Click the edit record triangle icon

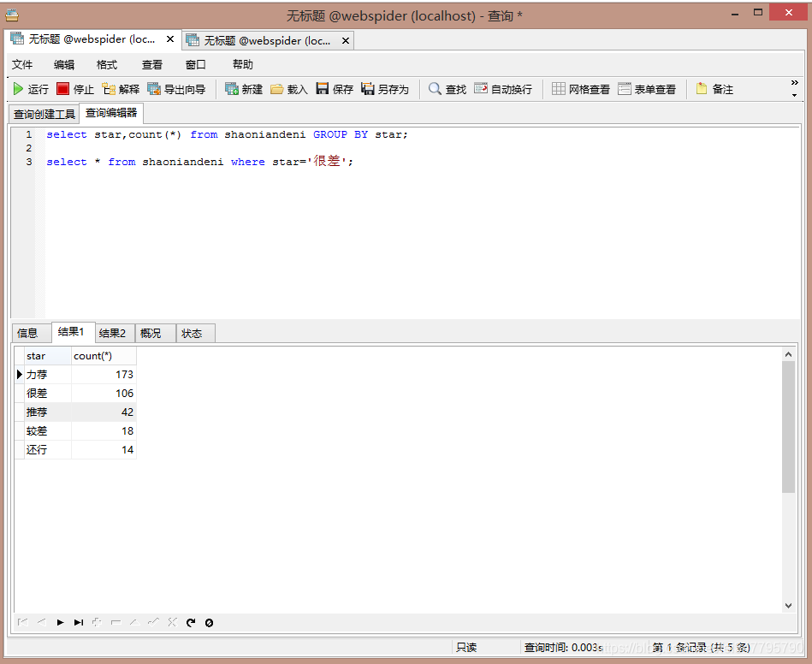(x=134, y=622)
